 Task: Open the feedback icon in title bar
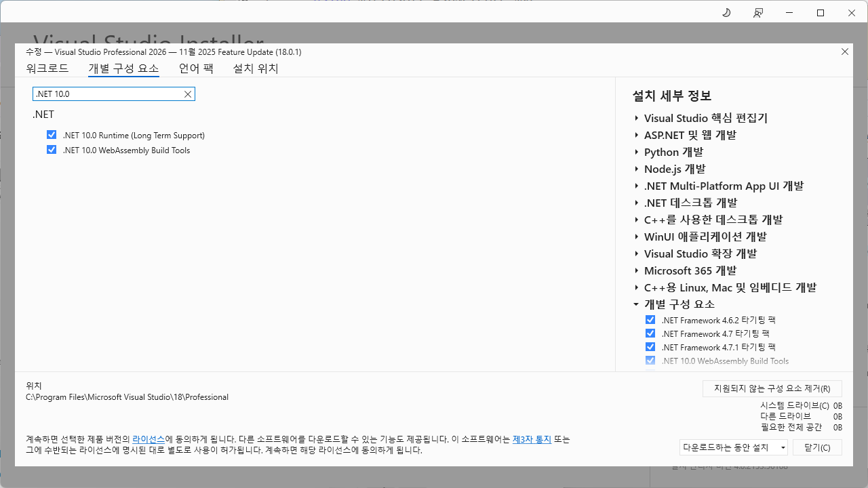(x=758, y=13)
